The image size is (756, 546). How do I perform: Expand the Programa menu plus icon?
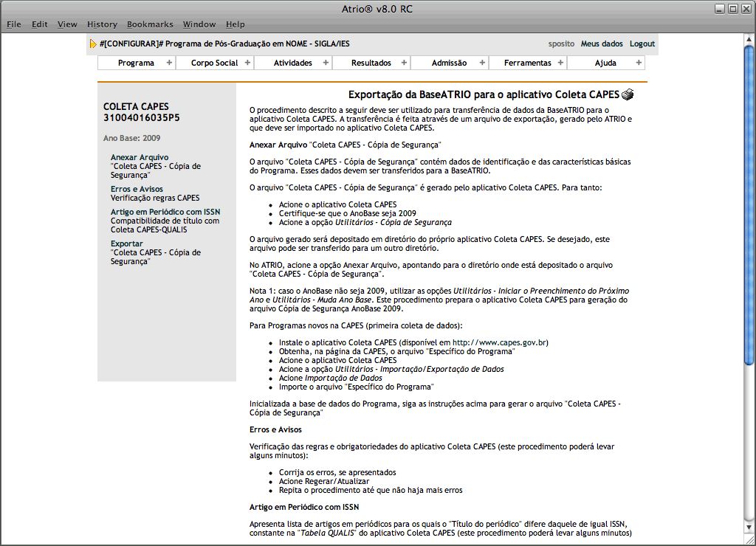169,63
